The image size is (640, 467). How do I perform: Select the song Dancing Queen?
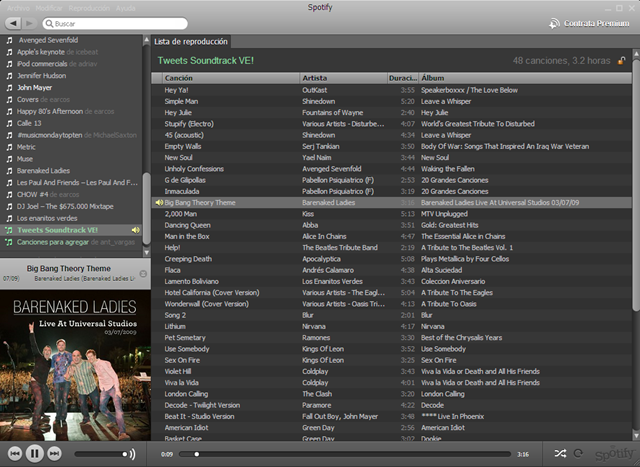pos(188,225)
